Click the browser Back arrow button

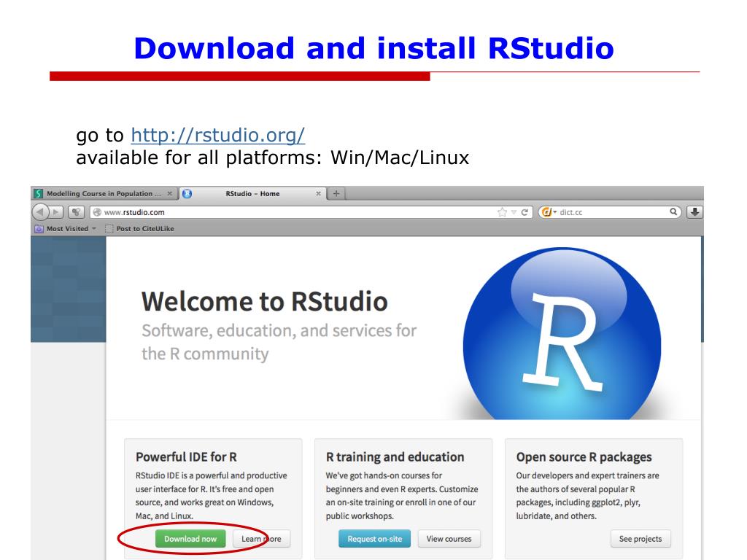pos(41,212)
